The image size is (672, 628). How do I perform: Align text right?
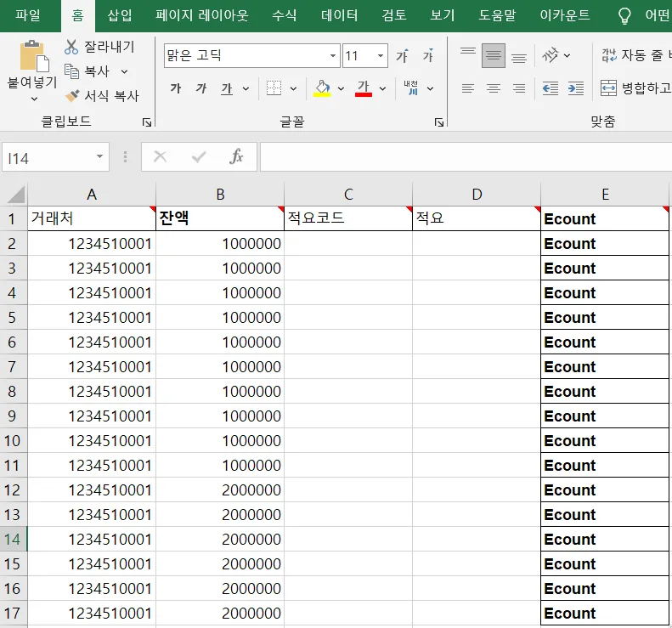click(x=519, y=88)
